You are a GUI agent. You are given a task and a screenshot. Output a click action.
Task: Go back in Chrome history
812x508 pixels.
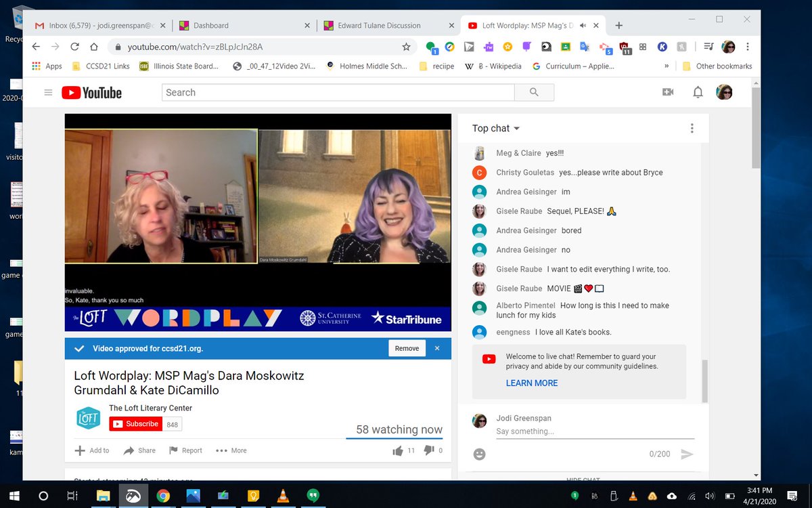point(36,47)
